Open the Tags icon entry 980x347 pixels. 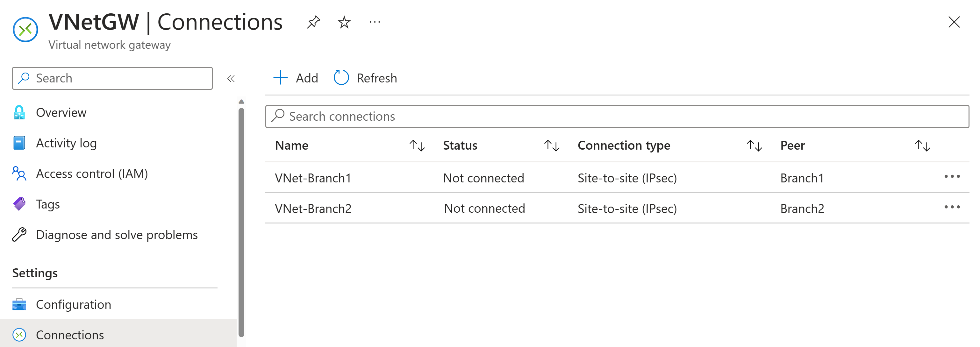point(19,204)
